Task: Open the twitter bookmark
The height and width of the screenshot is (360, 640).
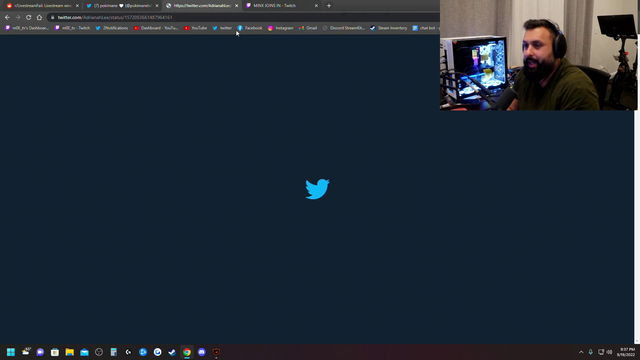Action: (222, 28)
